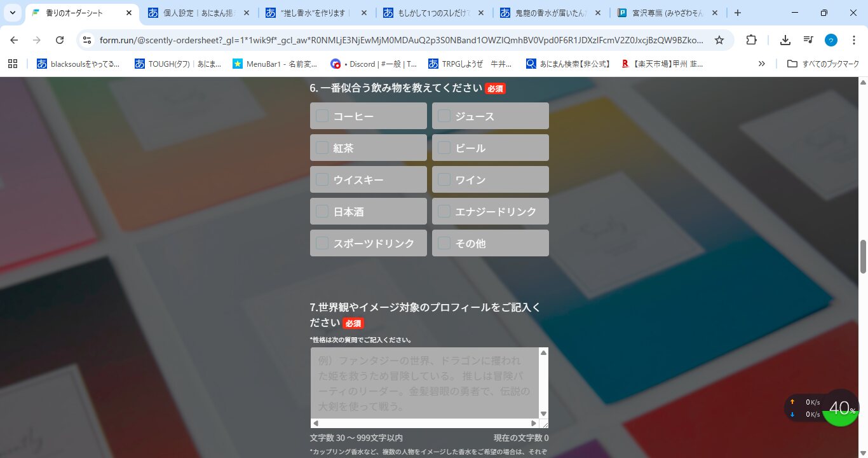The width and height of the screenshot is (868, 458).
Task: Focus the profile description textarea
Action: click(x=424, y=383)
